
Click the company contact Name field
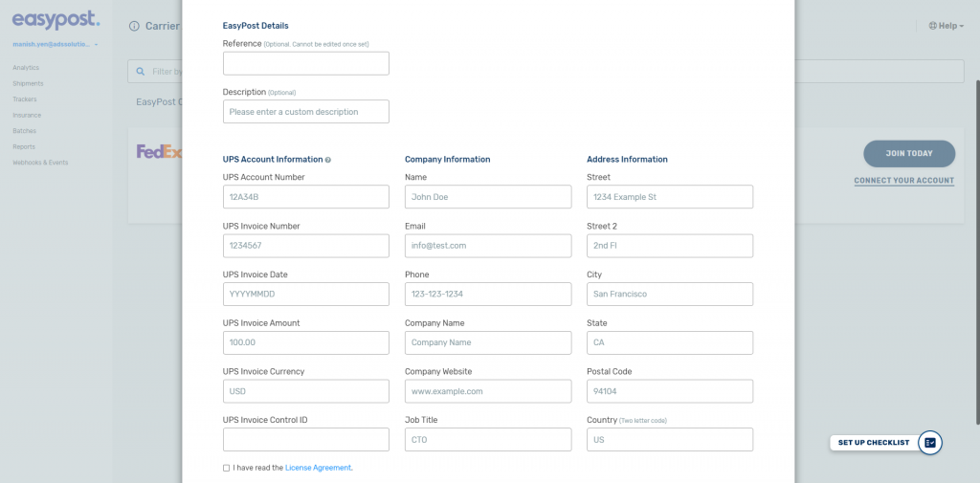pos(488,197)
